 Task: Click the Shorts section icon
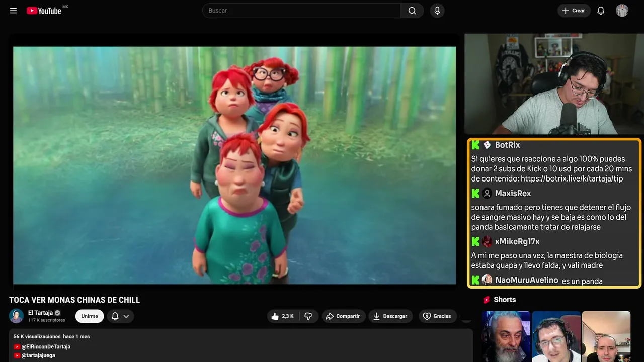(487, 300)
